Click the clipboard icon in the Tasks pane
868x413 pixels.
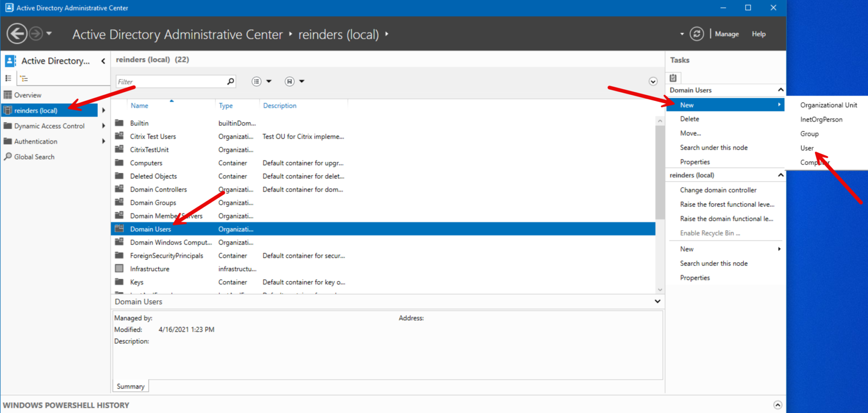point(673,78)
